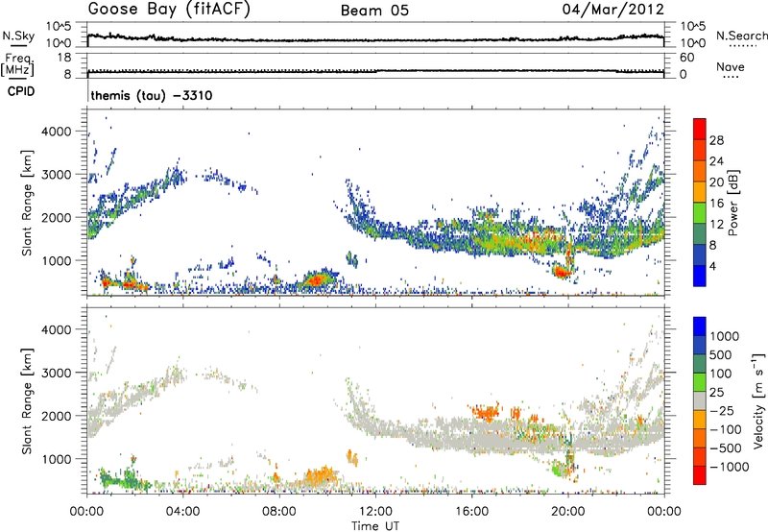Click the '12' label on Power colorbar

pos(716,225)
